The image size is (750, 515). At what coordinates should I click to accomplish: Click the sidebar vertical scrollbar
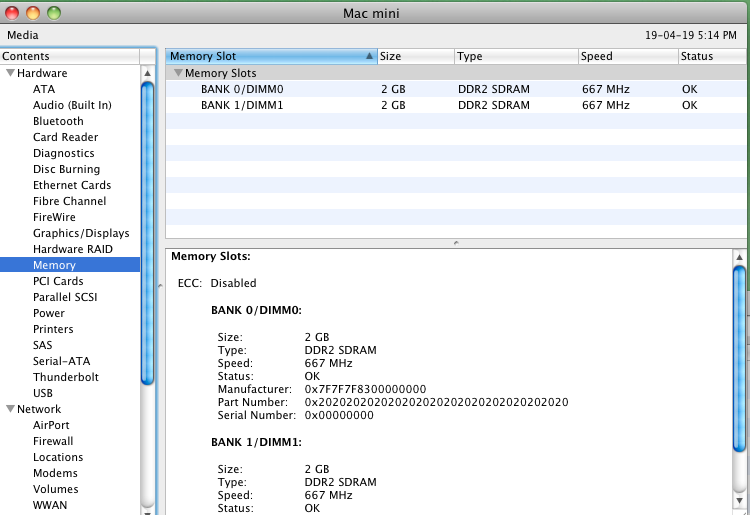[x=147, y=230]
